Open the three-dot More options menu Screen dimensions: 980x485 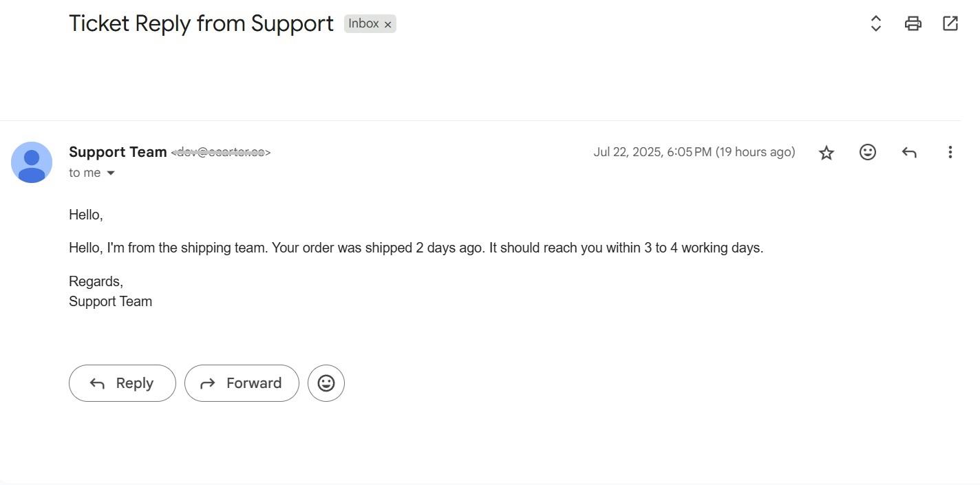click(950, 152)
